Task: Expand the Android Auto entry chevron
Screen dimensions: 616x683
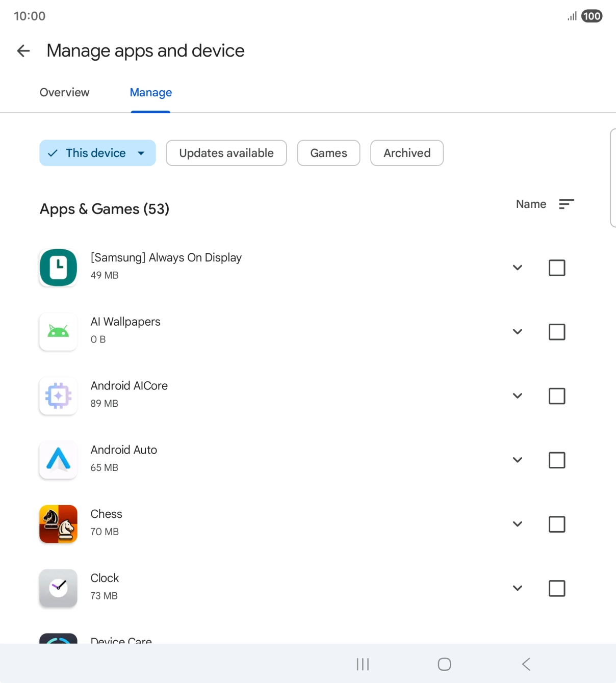Action: [517, 460]
